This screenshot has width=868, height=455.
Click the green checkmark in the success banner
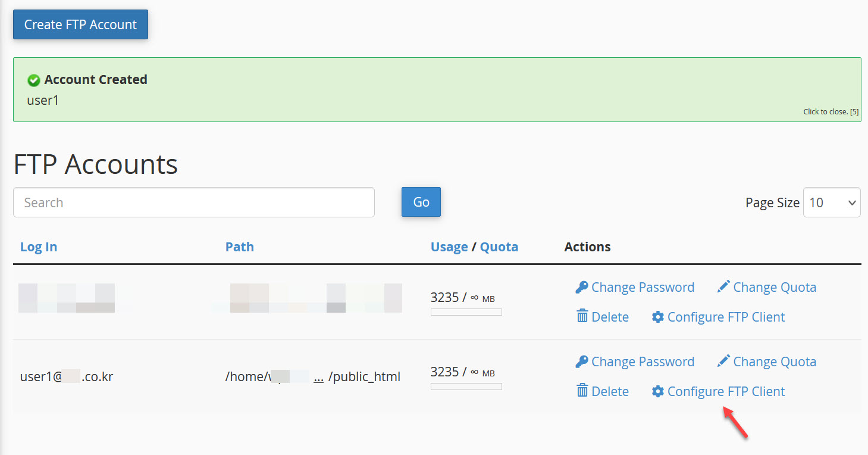(x=33, y=80)
